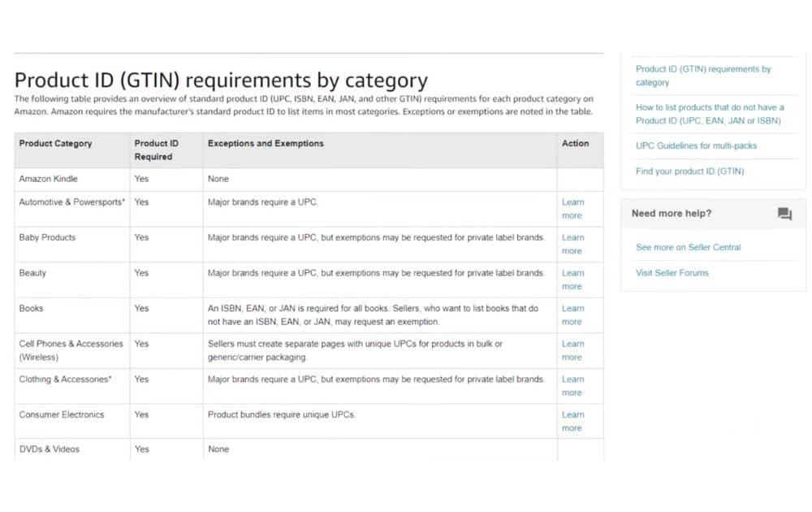Click the Need more help? heading
The width and height of the screenshot is (812, 512).
[x=672, y=214]
